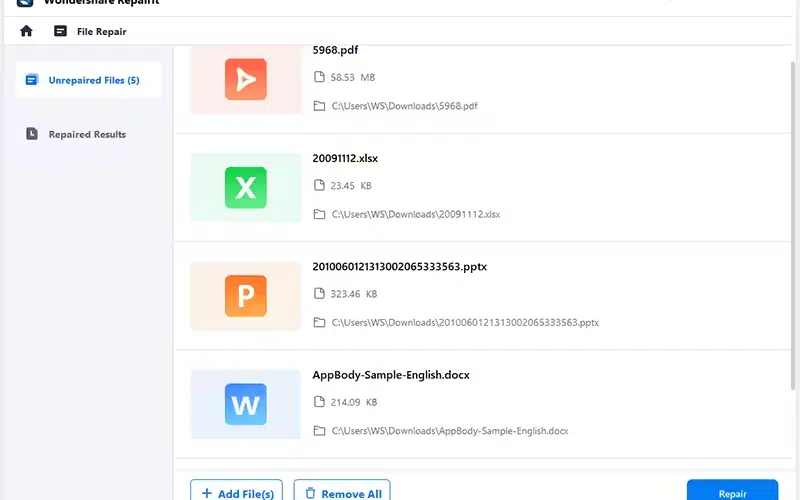Open the Unrepaired Files (5) tab
Viewport: 800px width, 500px height.
(94, 80)
